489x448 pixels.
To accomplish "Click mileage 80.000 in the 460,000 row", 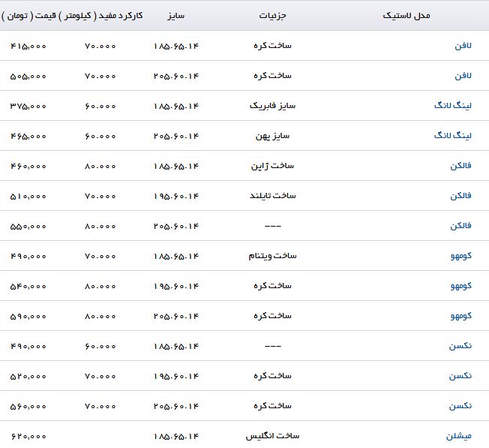I will coord(100,167).
